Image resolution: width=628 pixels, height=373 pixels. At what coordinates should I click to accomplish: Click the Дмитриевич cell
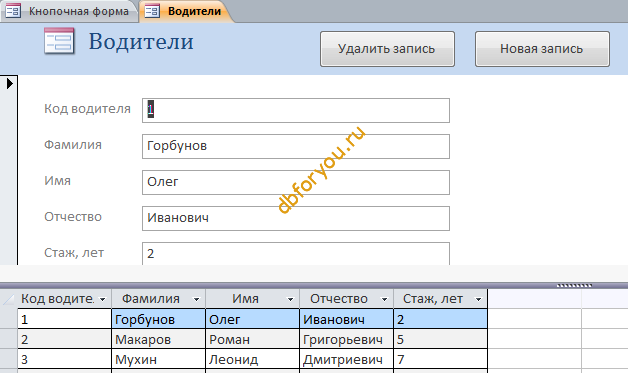347,359
